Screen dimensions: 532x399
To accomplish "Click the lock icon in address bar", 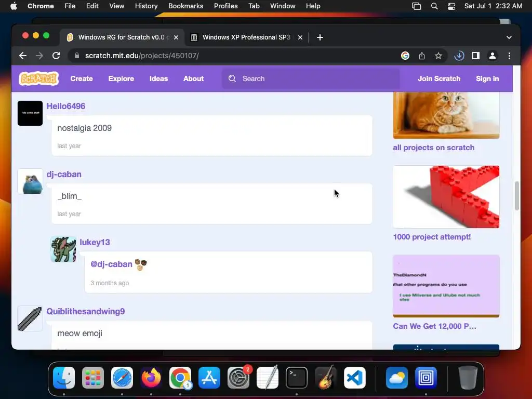I will [77, 56].
